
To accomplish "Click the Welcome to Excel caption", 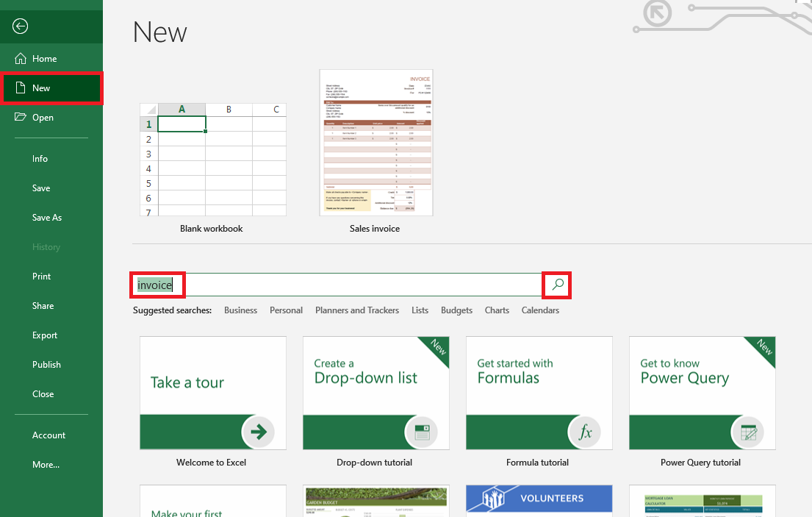I will pyautogui.click(x=211, y=462).
